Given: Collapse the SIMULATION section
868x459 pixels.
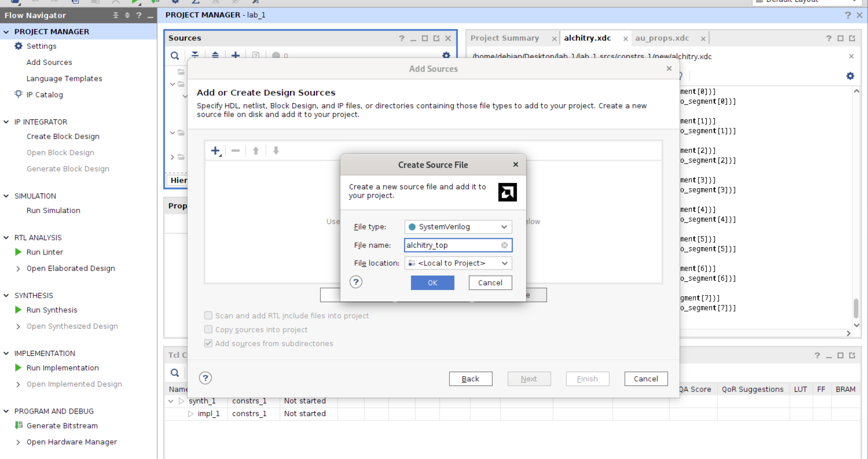Looking at the screenshot, I should [6, 196].
